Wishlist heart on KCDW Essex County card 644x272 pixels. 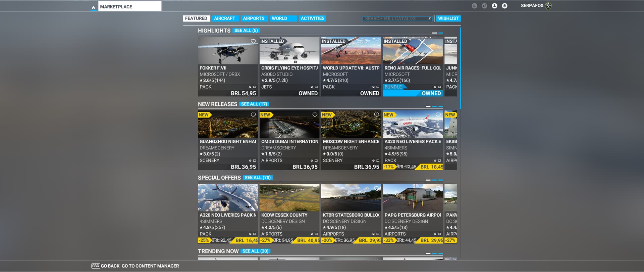315,188
